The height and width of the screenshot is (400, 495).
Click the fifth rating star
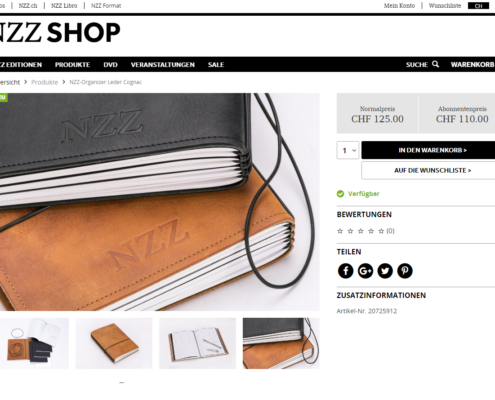point(381,231)
